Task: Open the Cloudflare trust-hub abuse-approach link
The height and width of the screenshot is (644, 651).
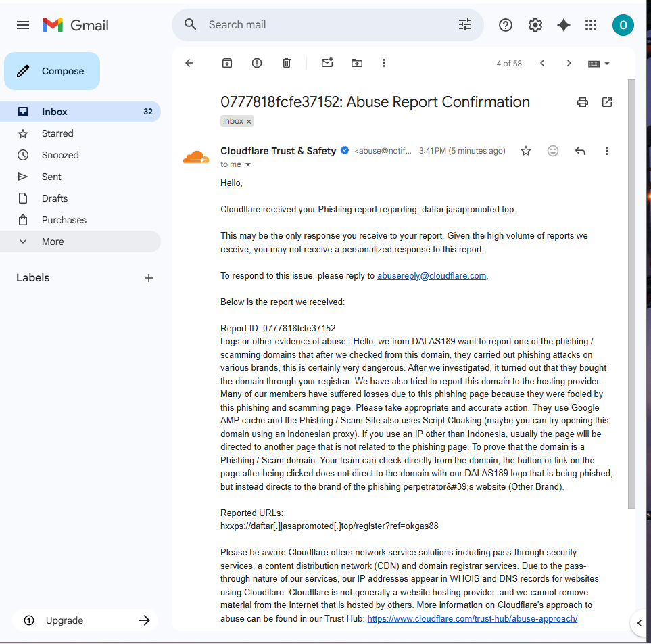Action: pos(472,619)
